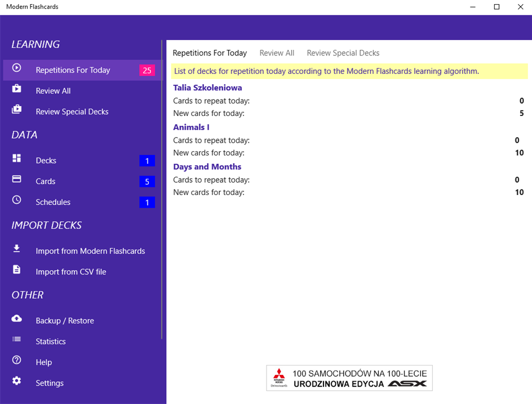This screenshot has height=404, width=532.
Task: Select the Repetitions For Today tab
Action: [x=210, y=53]
